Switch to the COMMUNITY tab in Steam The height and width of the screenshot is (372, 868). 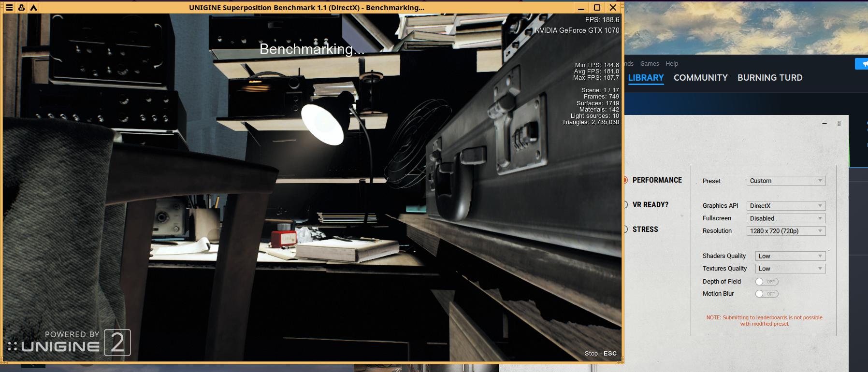(701, 78)
